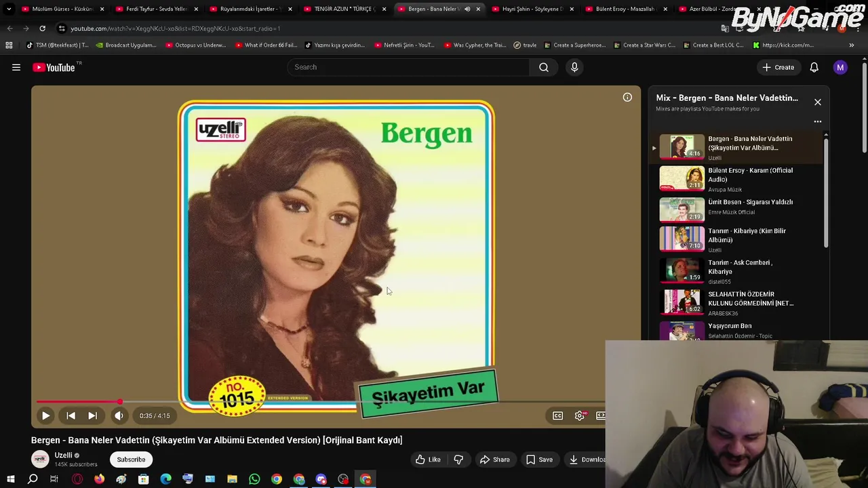Open the travle bookmark

(525, 45)
